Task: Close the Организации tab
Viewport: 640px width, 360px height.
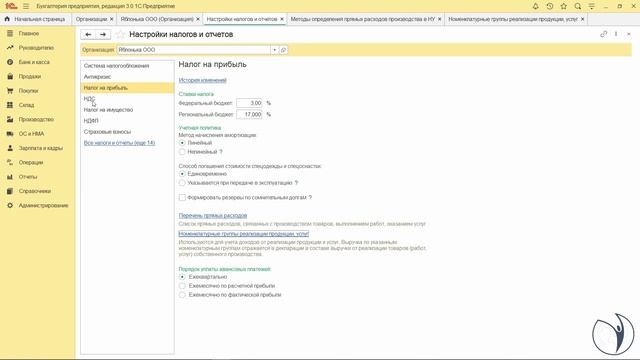Action: tap(111, 19)
